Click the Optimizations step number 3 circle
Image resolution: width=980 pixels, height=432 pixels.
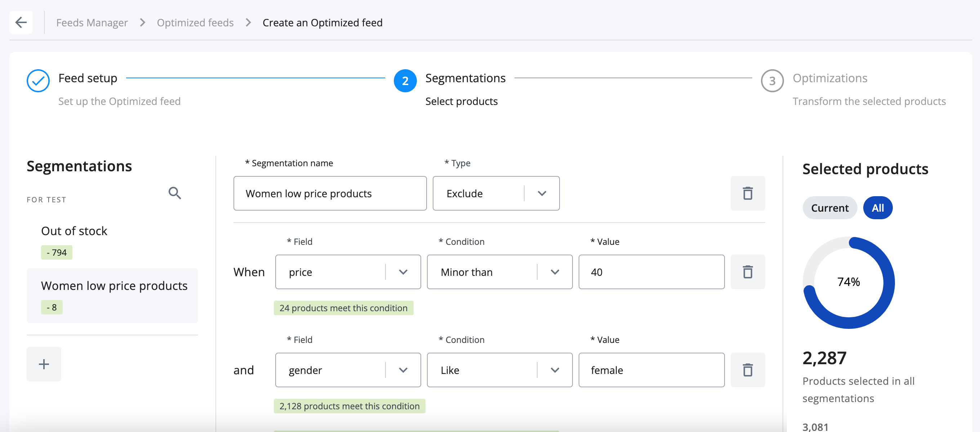772,81
